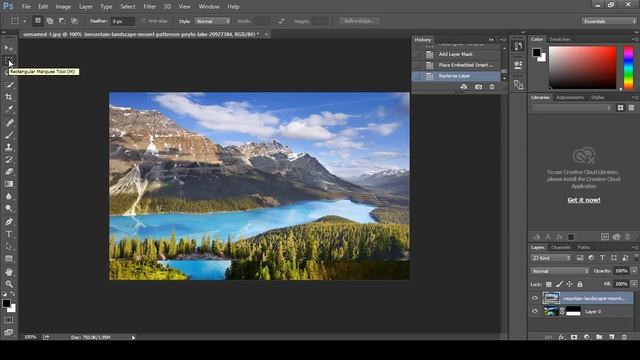Link layers chain icon
This screenshot has height=360, width=640.
(549, 337)
